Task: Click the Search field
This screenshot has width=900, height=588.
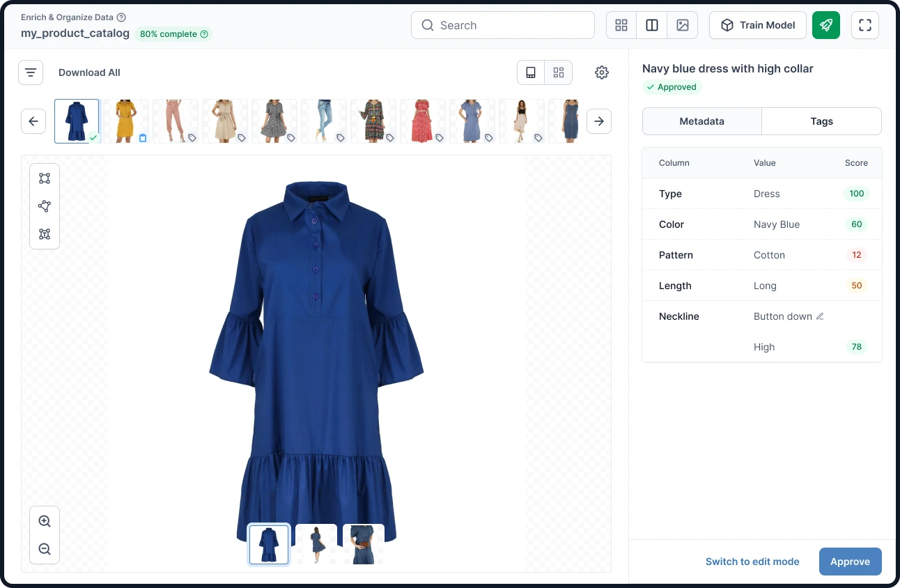Action: click(x=503, y=25)
